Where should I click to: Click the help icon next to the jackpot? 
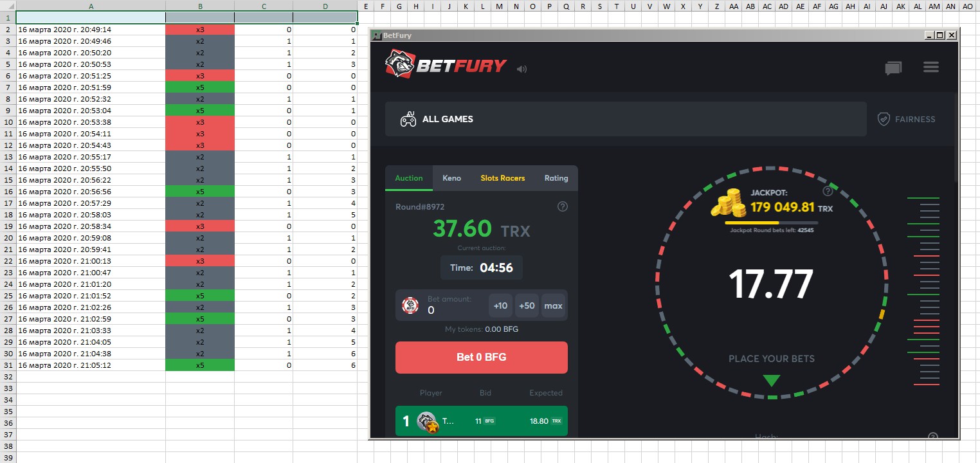(828, 191)
